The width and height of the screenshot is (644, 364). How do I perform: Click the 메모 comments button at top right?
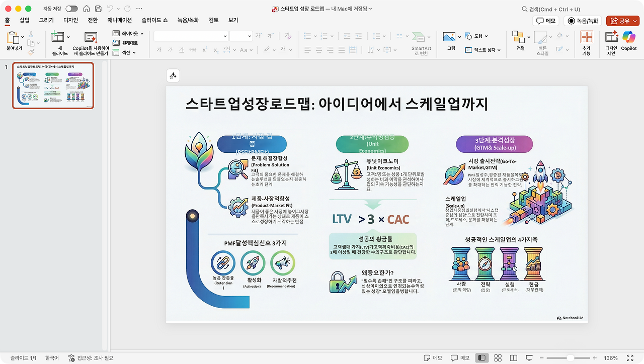(546, 21)
